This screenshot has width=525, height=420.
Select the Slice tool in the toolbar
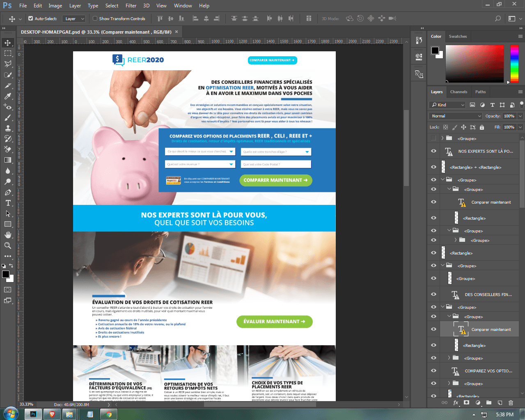pos(8,85)
